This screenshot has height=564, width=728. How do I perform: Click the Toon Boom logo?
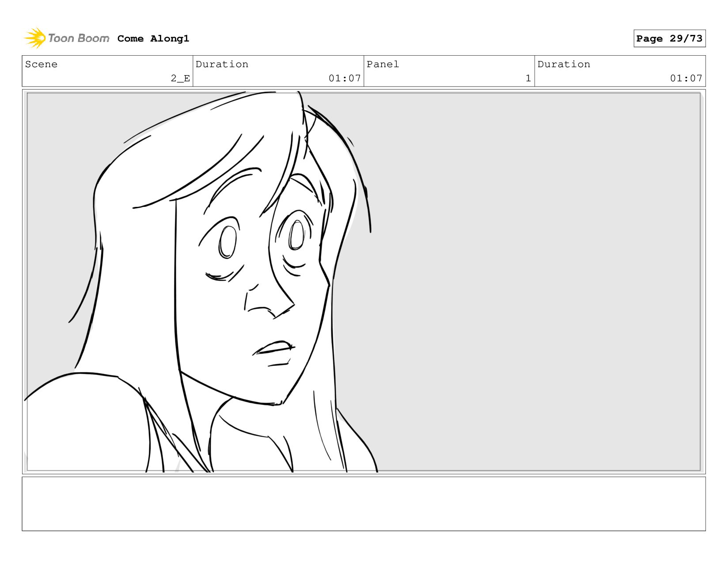pyautogui.click(x=66, y=38)
